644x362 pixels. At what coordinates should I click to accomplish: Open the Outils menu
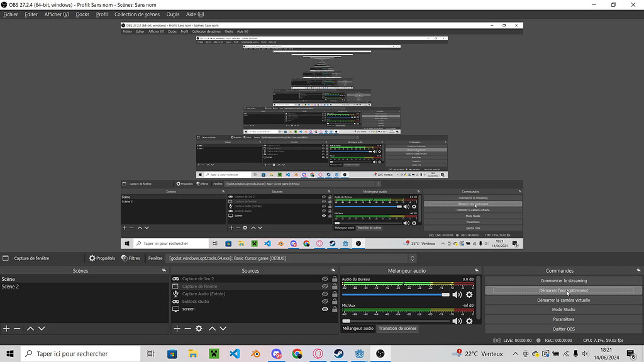tap(173, 14)
